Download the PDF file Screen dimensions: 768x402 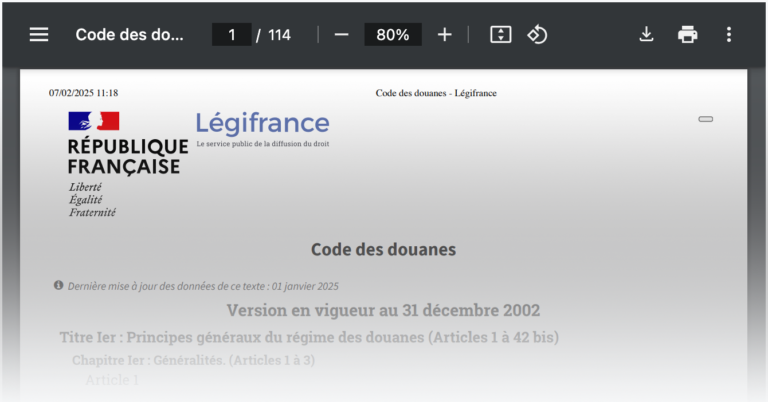646,34
